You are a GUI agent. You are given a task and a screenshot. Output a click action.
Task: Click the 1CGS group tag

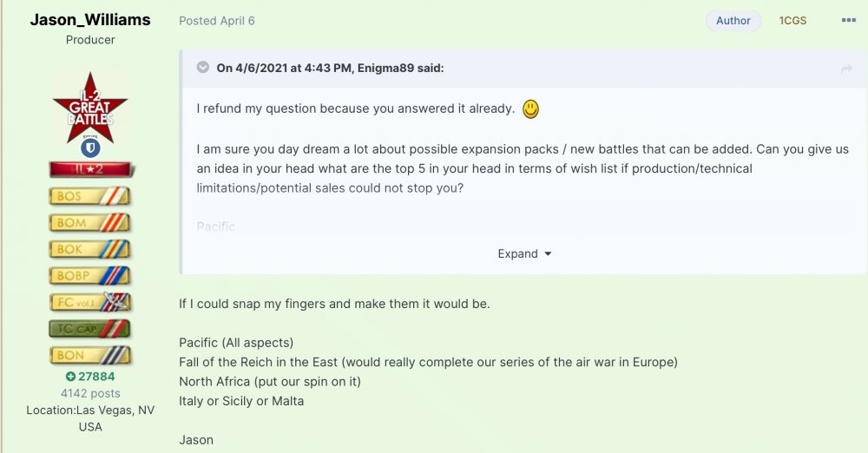point(792,21)
